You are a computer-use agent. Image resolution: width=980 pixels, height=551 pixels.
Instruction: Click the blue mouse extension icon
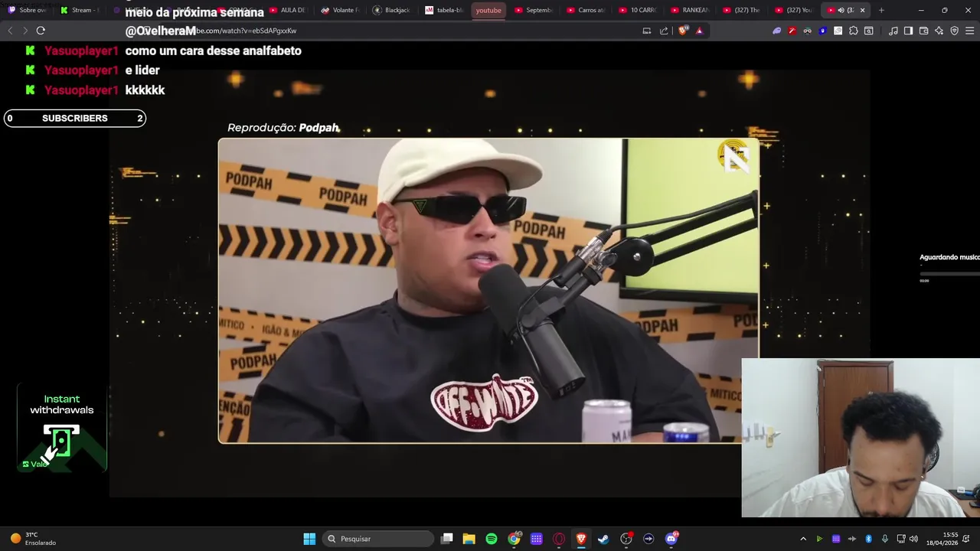(x=823, y=31)
